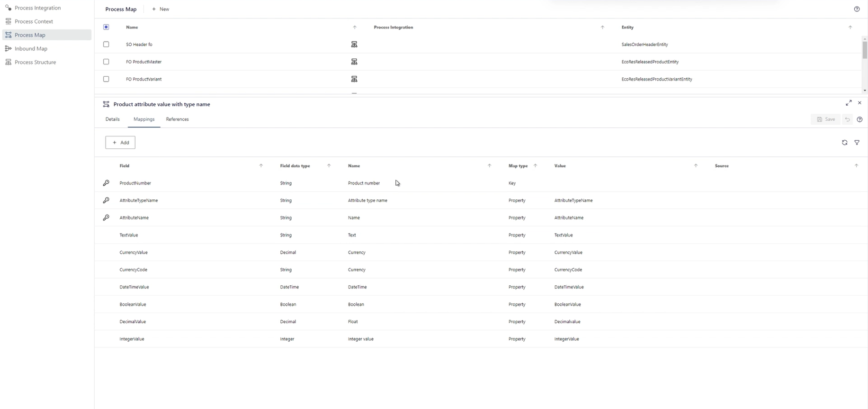868x409 pixels.
Task: Select the SalesOrderHeaderEntity entity cell
Action: pos(644,45)
